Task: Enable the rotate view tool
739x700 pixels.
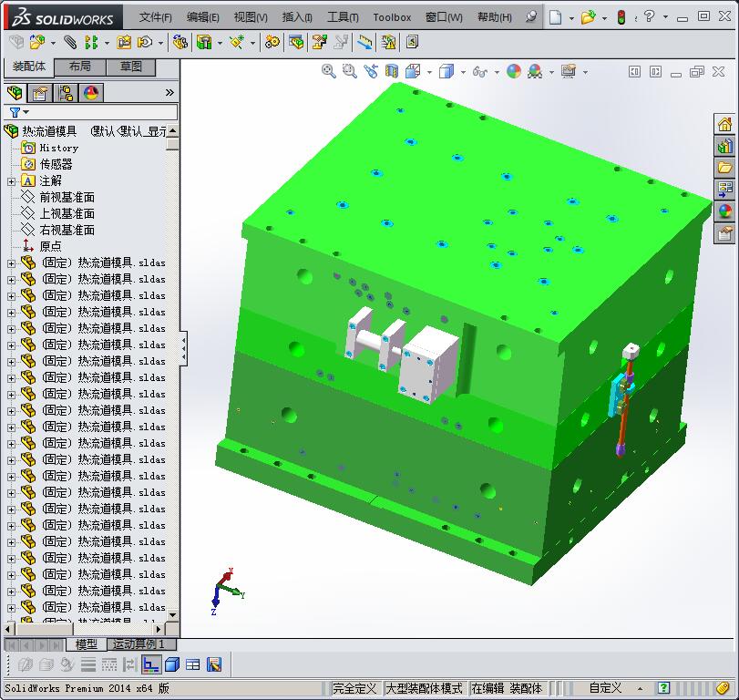Action: (371, 71)
